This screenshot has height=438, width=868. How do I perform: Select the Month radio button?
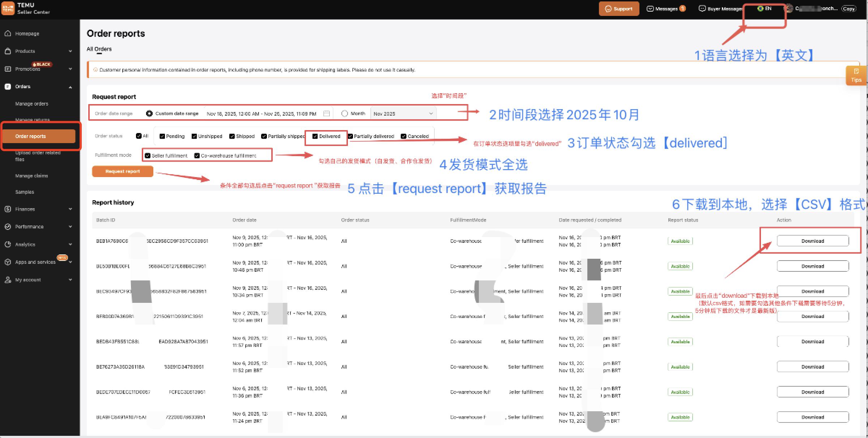tap(344, 113)
